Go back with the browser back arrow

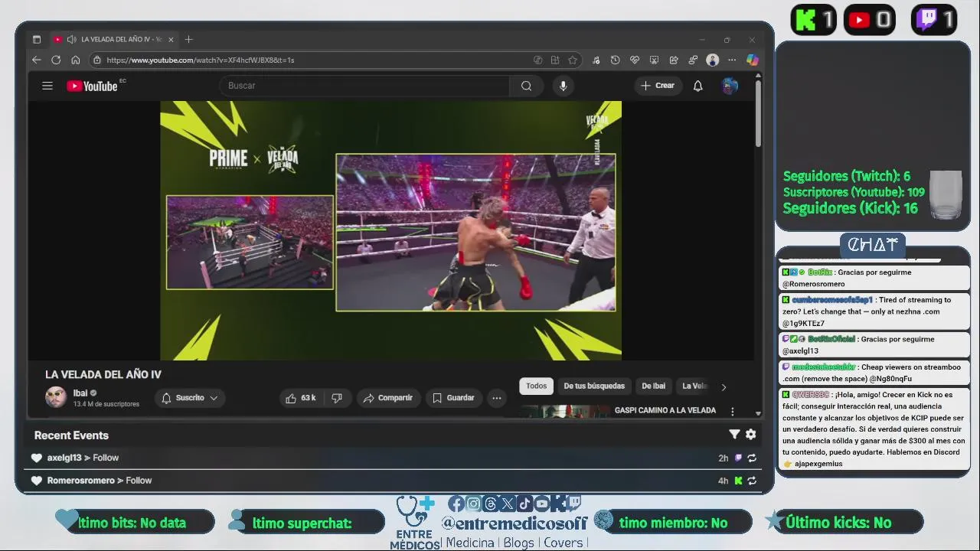point(36,60)
